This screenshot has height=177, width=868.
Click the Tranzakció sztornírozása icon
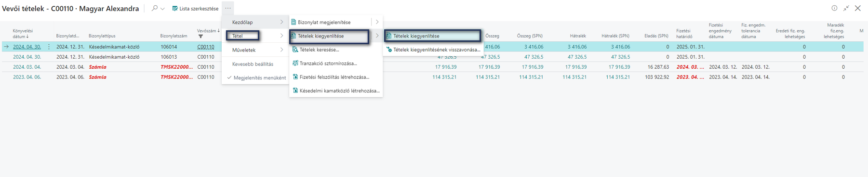click(295, 63)
